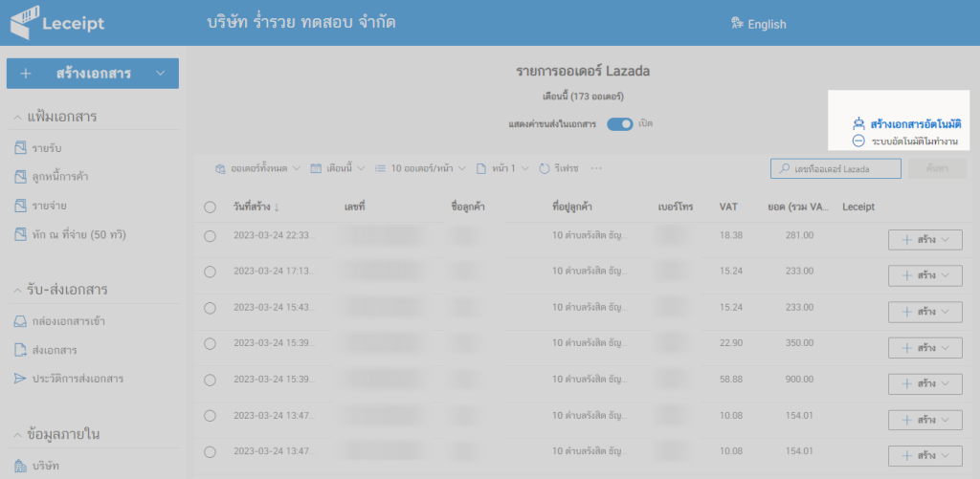Viewport: 980px width, 479px height.
Task: Collapse the แฟ้มเอกสาร section
Action: [17, 117]
